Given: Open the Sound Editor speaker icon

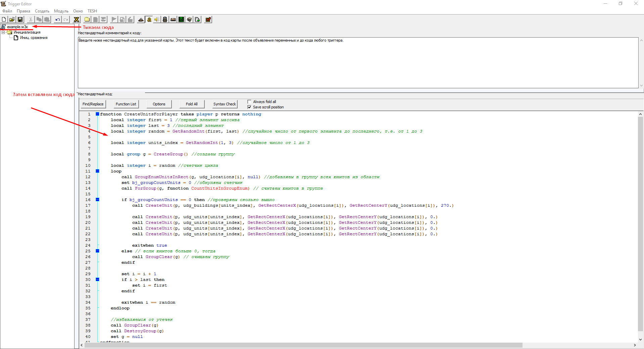Looking at the screenshot, I should (157, 19).
